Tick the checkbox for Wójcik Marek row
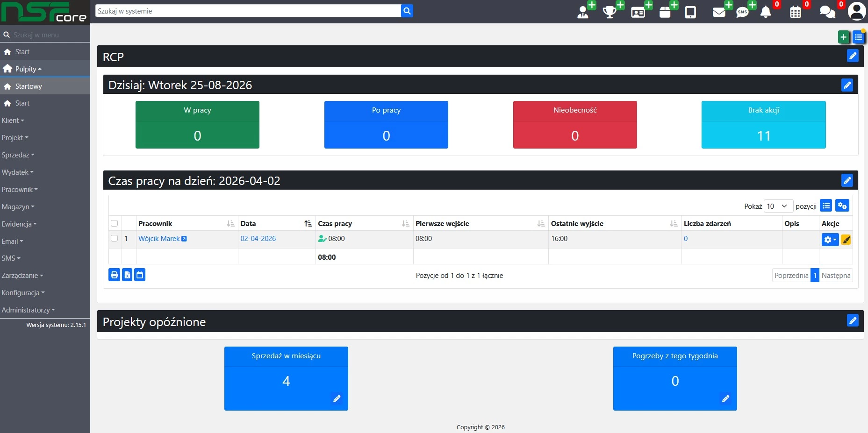868x433 pixels. [x=115, y=238]
